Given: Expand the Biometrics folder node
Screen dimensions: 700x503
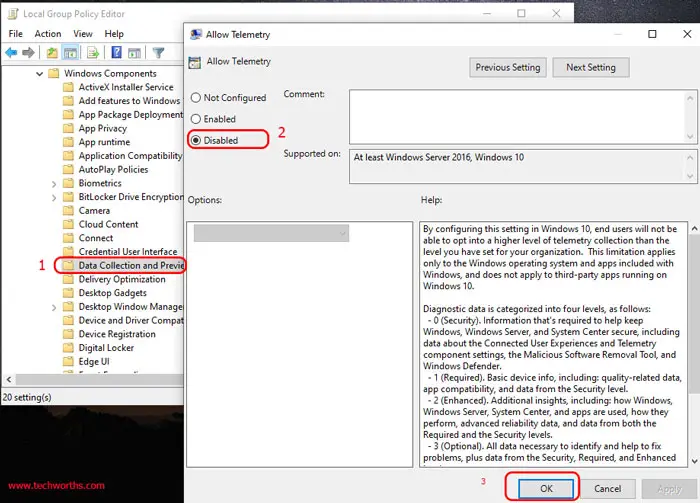Looking at the screenshot, I should click(54, 183).
